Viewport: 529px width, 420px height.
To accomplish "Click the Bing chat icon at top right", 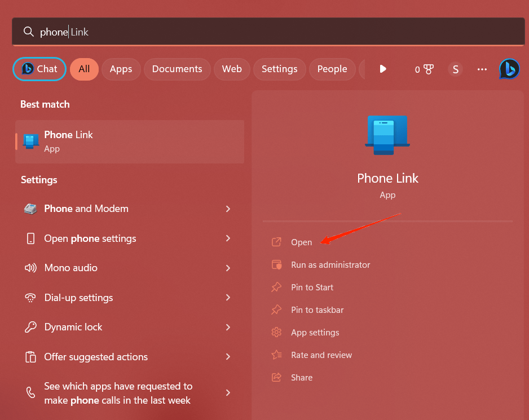I will tap(509, 69).
